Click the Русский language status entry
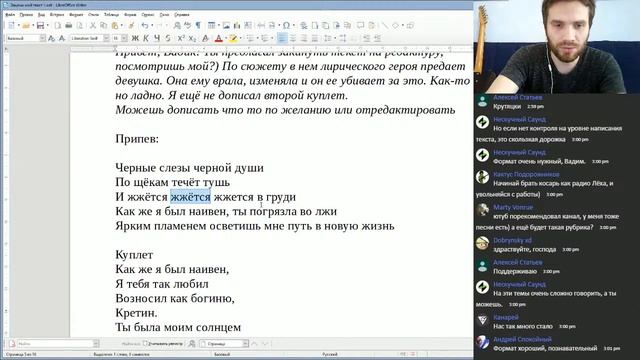 click(x=330, y=354)
